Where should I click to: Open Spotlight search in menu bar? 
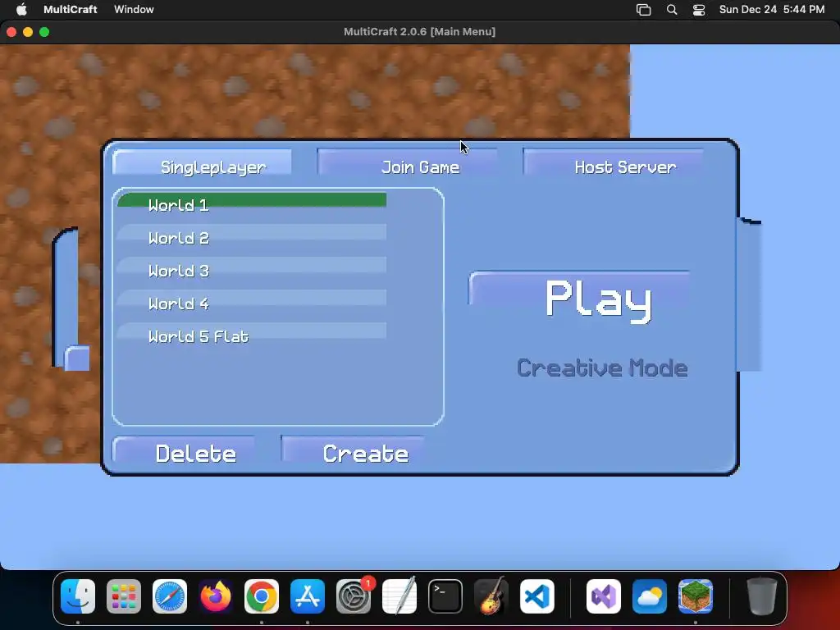(671, 10)
